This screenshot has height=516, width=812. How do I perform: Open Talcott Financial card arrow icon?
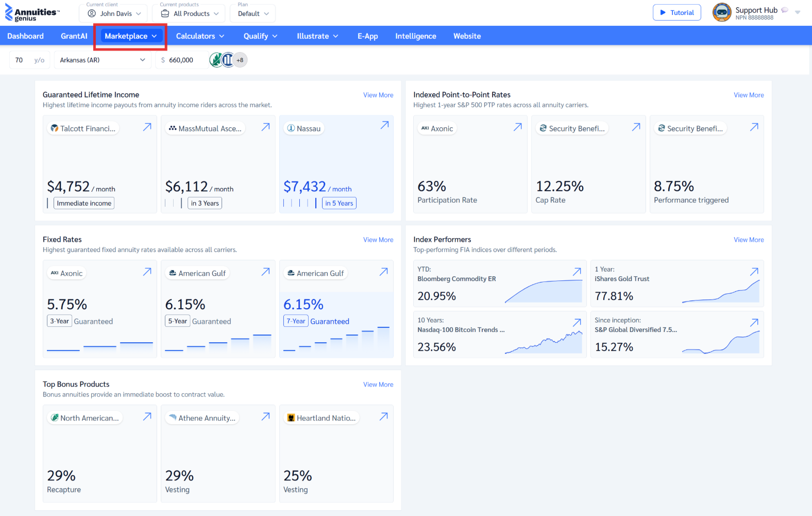(x=147, y=127)
